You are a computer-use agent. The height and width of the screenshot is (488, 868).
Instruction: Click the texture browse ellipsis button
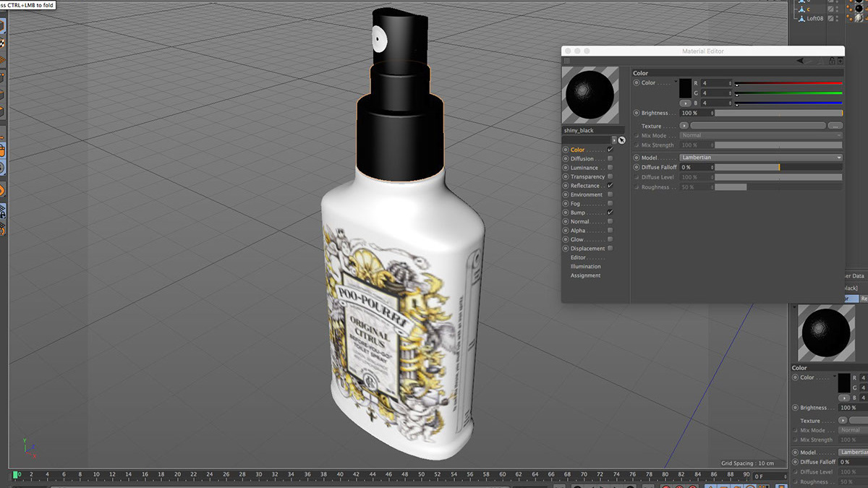click(835, 126)
